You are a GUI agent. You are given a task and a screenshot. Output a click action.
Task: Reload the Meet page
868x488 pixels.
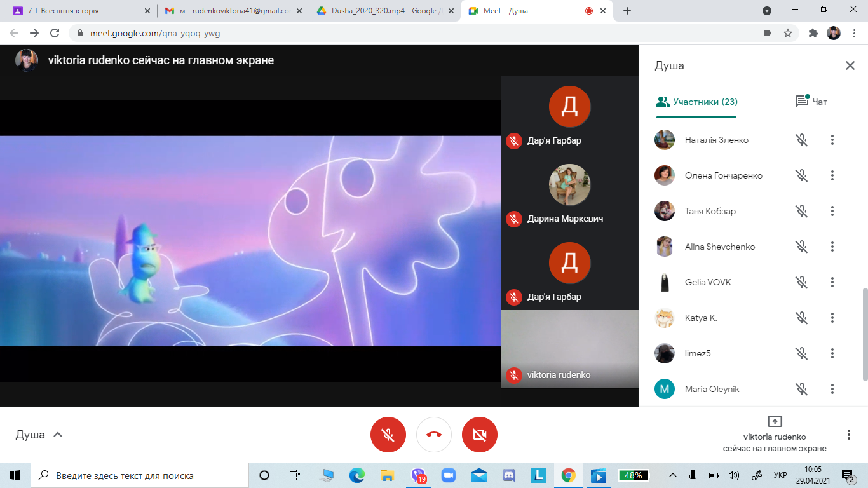click(55, 33)
